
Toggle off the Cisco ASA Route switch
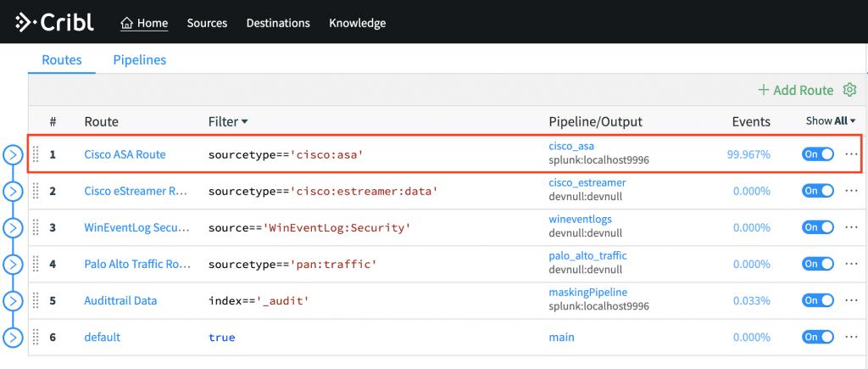[818, 154]
